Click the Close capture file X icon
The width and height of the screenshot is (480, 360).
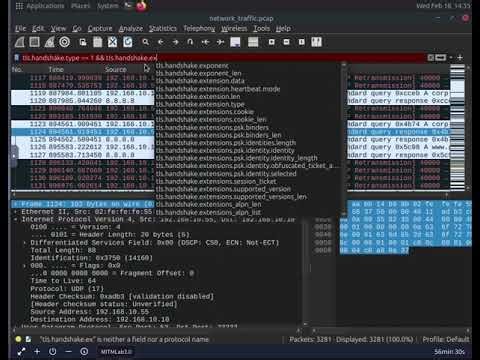tap(112, 42)
